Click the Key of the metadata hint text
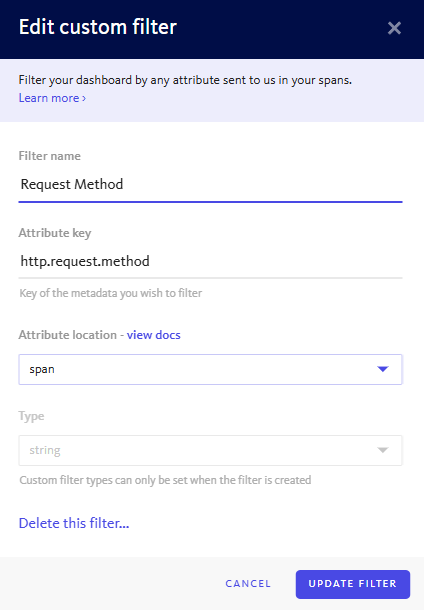424x610 pixels. (111, 293)
